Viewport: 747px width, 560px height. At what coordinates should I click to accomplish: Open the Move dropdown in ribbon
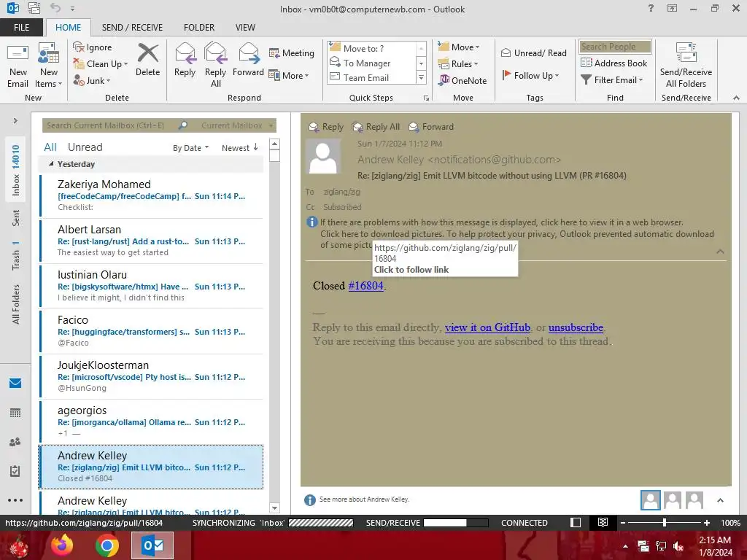(x=459, y=47)
